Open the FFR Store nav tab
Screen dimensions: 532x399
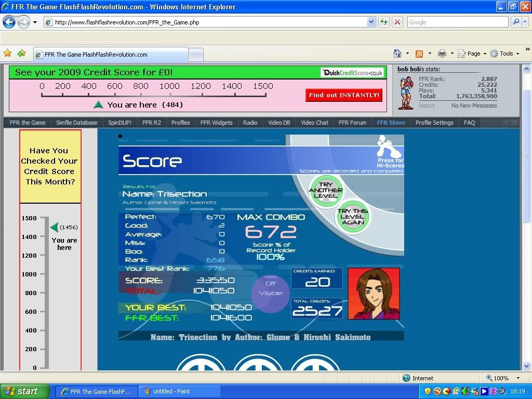(391, 123)
